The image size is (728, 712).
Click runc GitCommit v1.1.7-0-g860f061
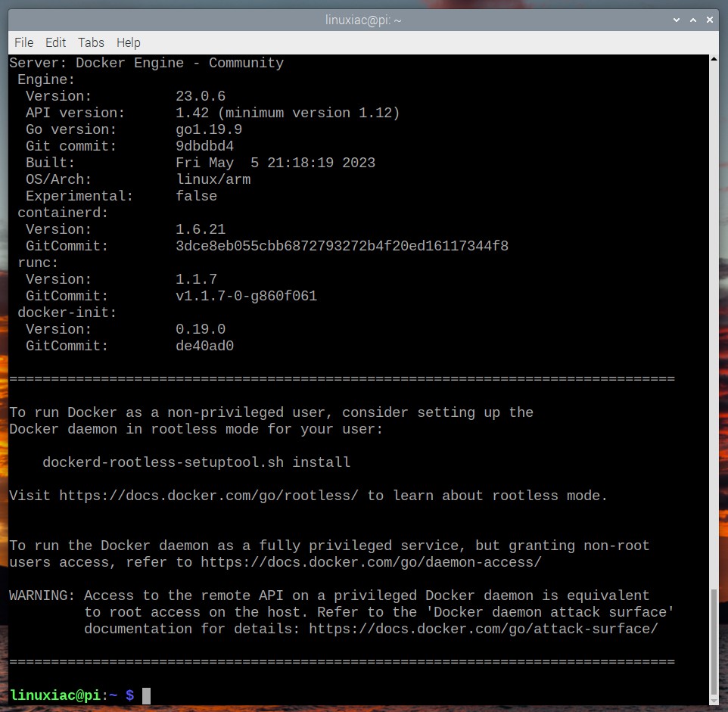pyautogui.click(x=247, y=296)
